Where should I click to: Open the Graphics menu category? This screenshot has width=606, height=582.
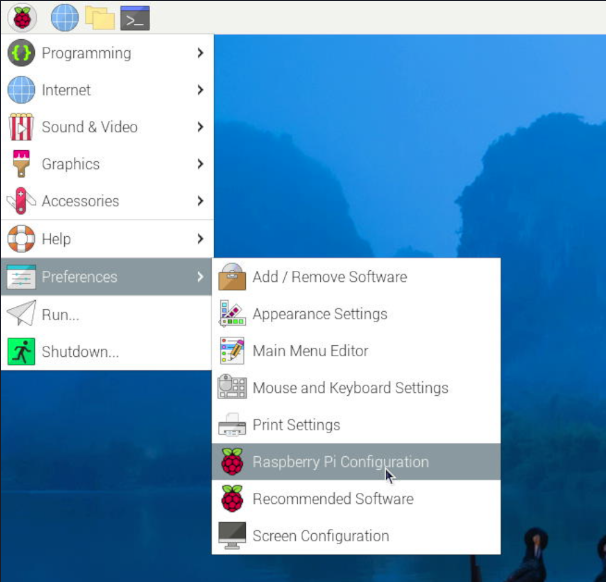[x=70, y=164]
